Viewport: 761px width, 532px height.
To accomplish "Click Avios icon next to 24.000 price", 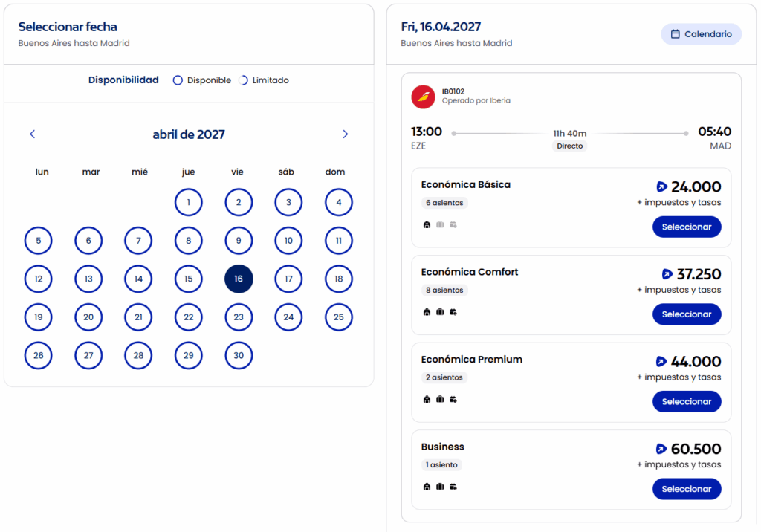I will (661, 187).
